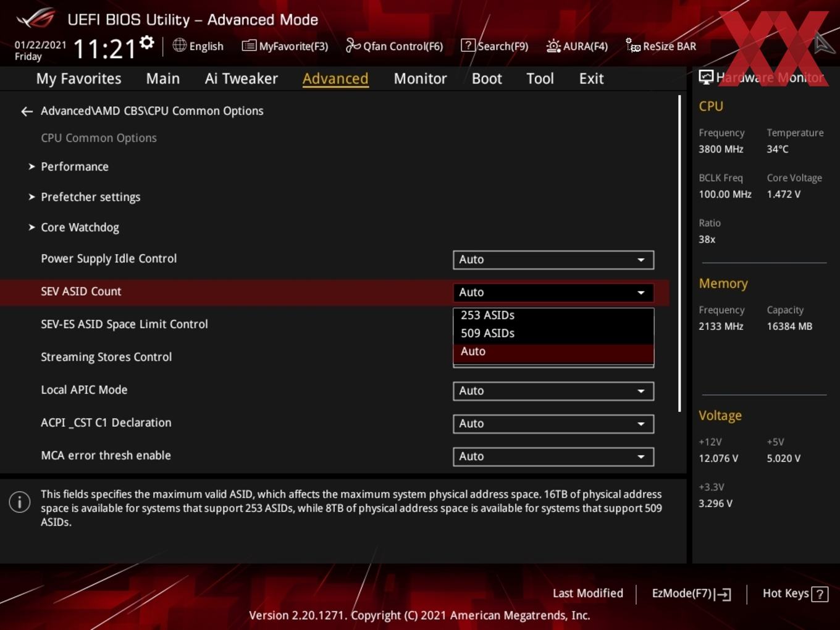Select the Local APIC Mode label
Screen dimensions: 840x630
[84, 390]
